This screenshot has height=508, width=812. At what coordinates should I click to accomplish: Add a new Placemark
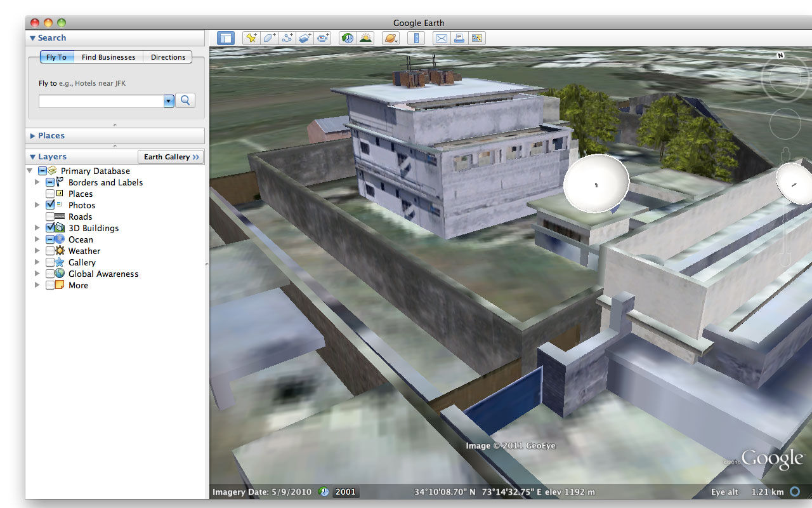click(x=251, y=38)
